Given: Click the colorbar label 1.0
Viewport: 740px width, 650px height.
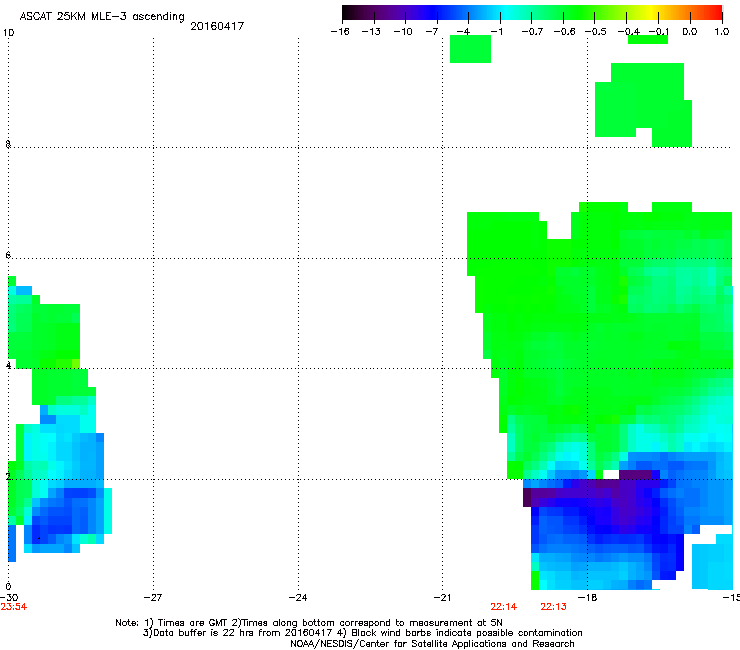Looking at the screenshot, I should pyautogui.click(x=722, y=32).
